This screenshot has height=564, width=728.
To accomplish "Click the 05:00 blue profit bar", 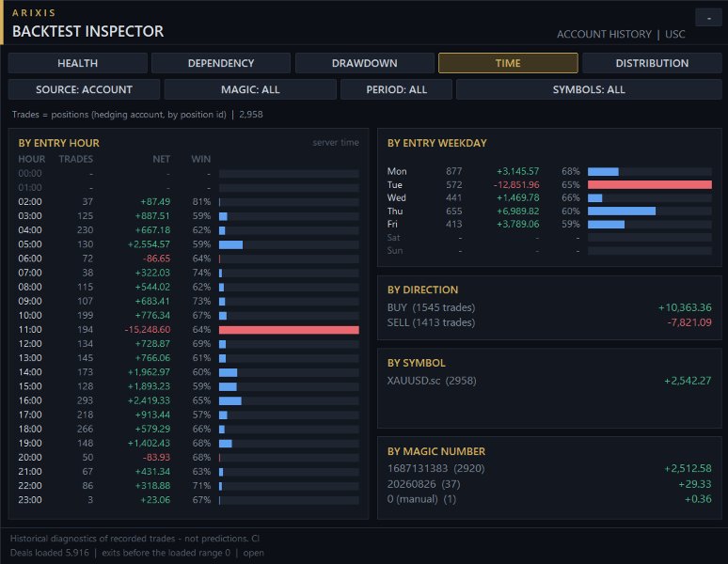I will point(230,244).
